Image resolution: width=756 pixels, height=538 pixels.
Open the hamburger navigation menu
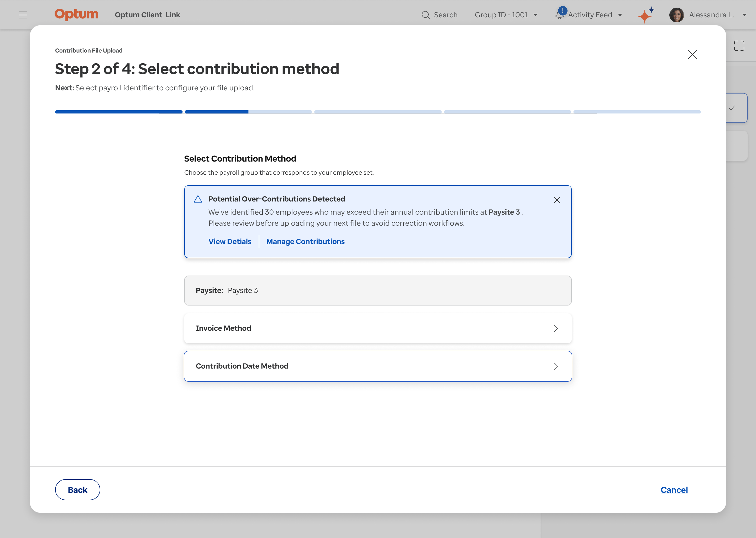pyautogui.click(x=23, y=15)
